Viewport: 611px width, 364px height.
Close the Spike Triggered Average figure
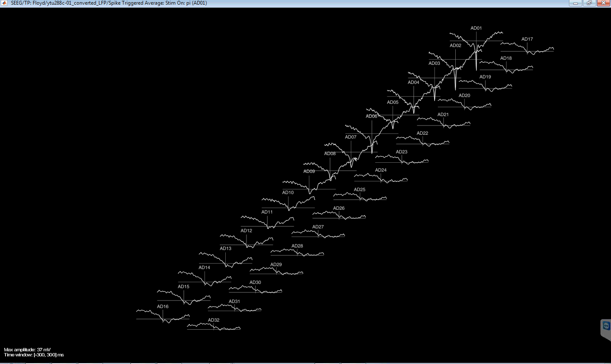[x=603, y=3]
